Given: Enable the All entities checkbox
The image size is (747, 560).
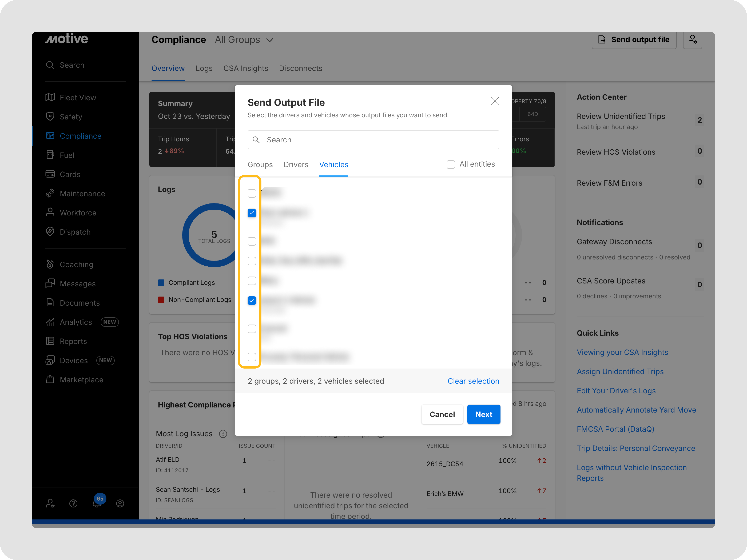Looking at the screenshot, I should click(x=451, y=164).
